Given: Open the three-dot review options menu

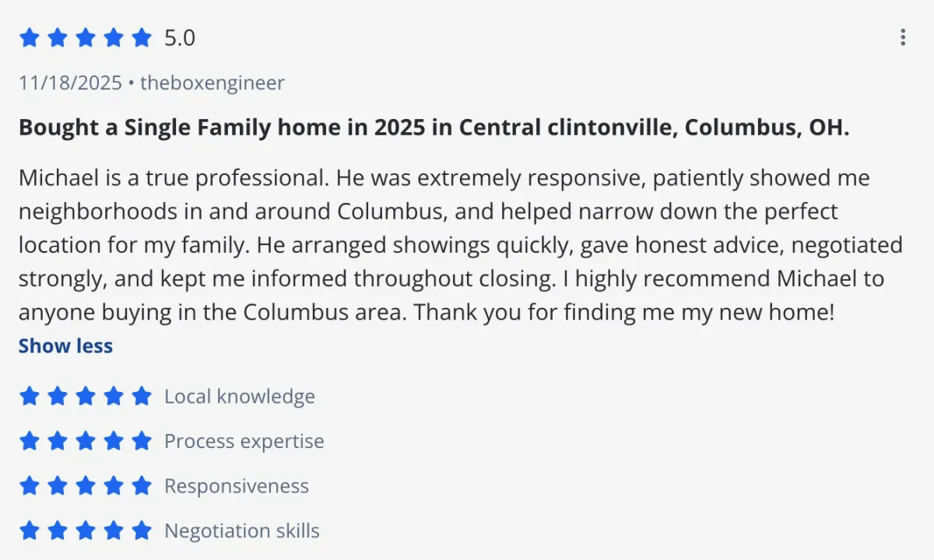Looking at the screenshot, I should pyautogui.click(x=903, y=37).
